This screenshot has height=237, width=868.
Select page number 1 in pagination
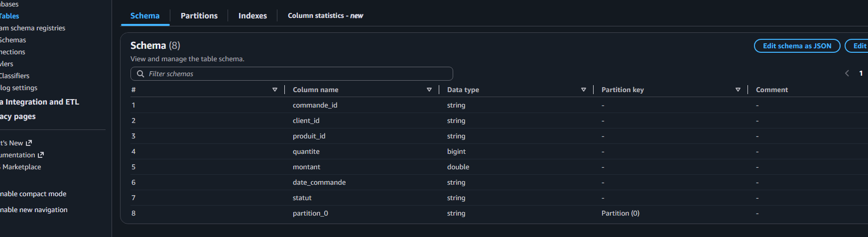(x=861, y=73)
